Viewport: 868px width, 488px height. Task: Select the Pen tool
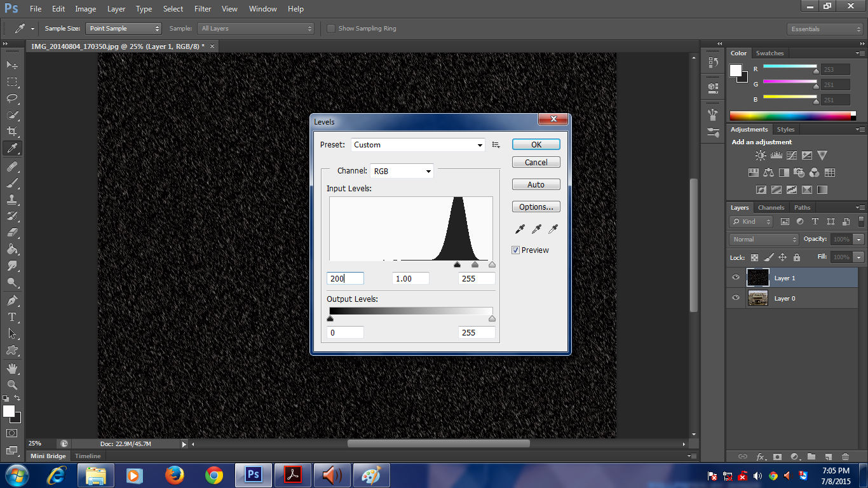click(12, 300)
